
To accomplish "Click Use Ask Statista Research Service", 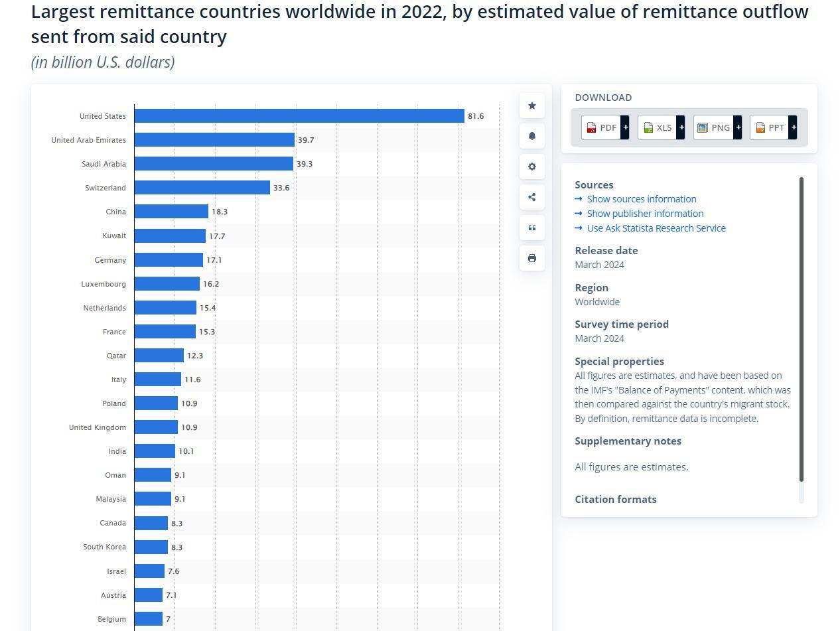I will 656,228.
